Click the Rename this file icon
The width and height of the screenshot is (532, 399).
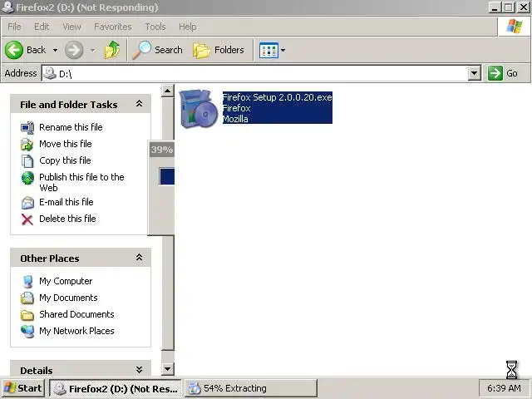point(27,127)
